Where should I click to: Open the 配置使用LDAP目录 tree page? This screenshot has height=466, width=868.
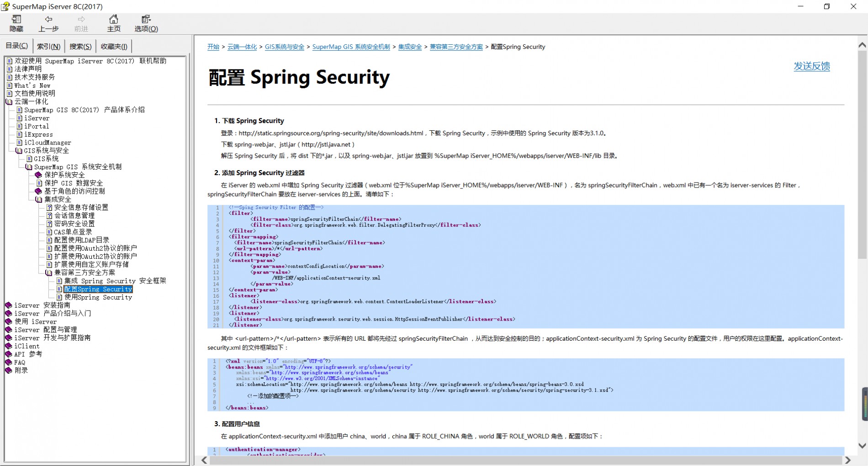click(82, 240)
